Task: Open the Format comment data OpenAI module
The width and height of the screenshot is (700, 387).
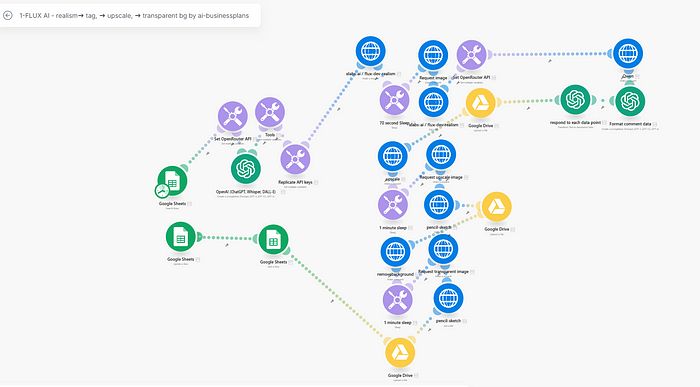Action: click(630, 101)
